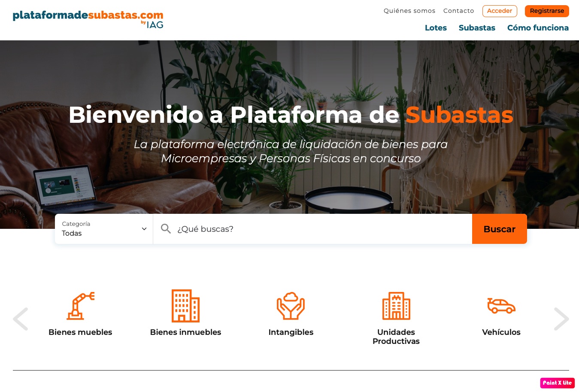Expand the Categoría dropdown
Screen dimensions: 579x392
tap(104, 229)
